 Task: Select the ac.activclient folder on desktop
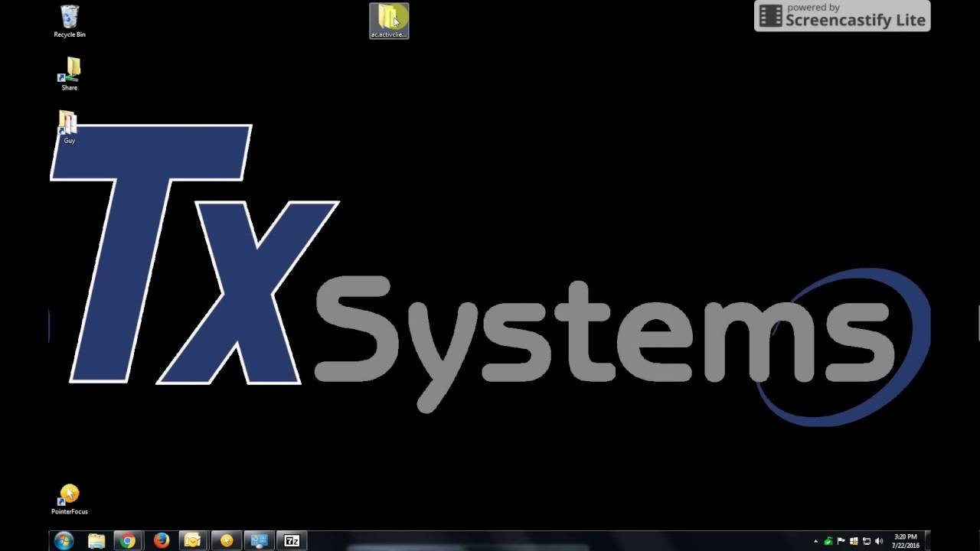coord(389,21)
